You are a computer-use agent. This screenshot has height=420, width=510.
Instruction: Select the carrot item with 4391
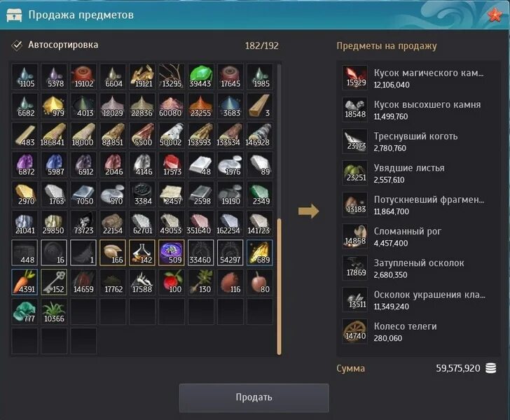25,282
